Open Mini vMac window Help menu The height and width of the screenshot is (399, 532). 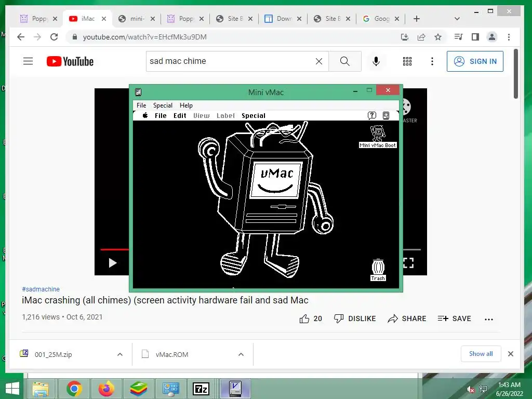(186, 105)
